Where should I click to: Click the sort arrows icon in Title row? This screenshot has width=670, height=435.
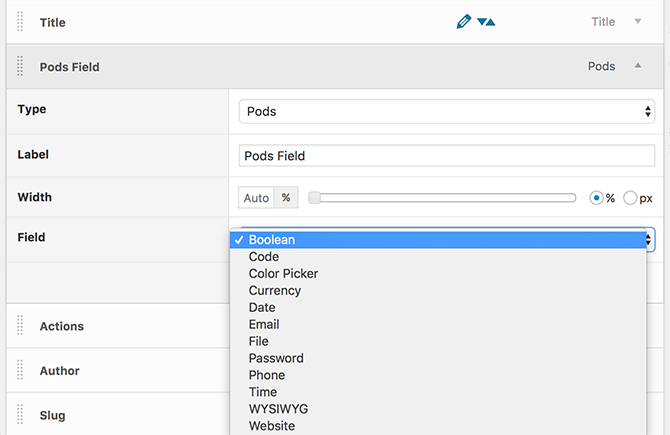pos(486,22)
